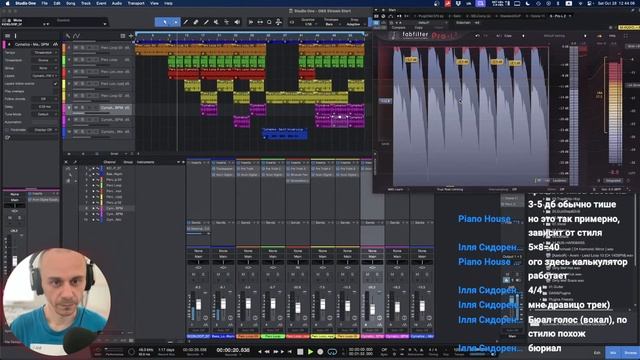Click the timeline ruler loop range
This screenshot has width=640, height=360.
click(250, 33)
